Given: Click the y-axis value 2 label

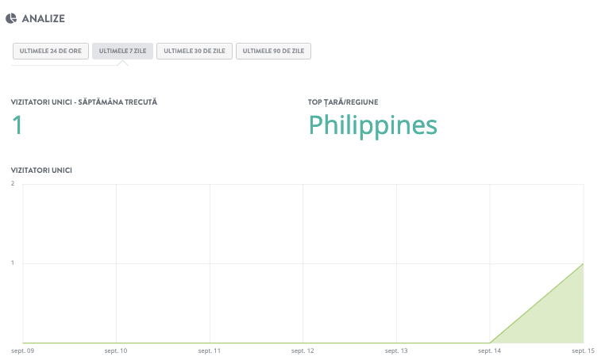Looking at the screenshot, I should point(13,184).
